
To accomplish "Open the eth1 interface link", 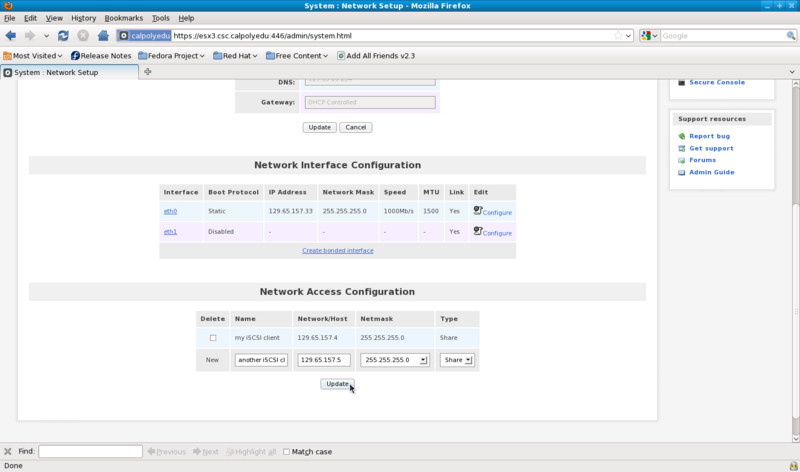I will pyautogui.click(x=170, y=232).
